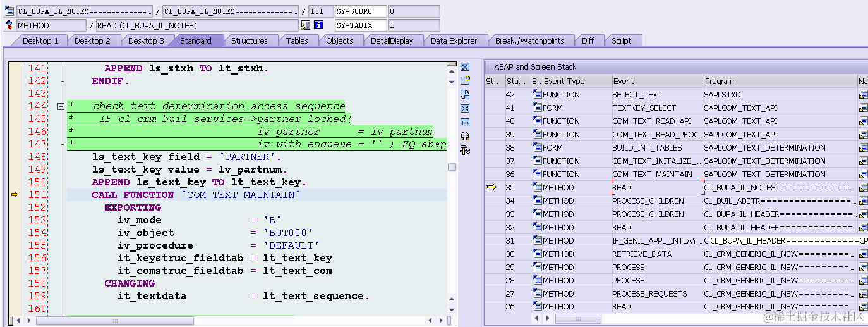Image resolution: width=868 pixels, height=327 pixels.
Task: Select the PROCESS_REQUESTS event cell
Action: [658, 294]
